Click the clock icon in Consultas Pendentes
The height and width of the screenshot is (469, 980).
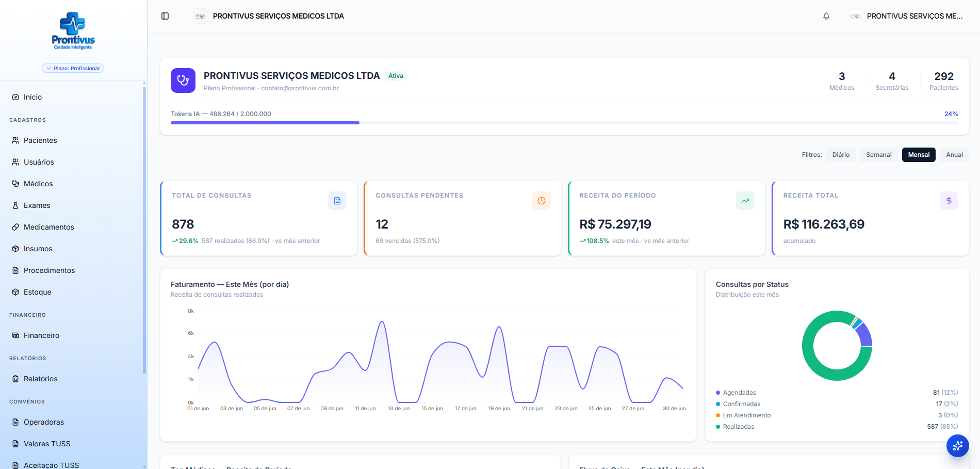pyautogui.click(x=542, y=201)
